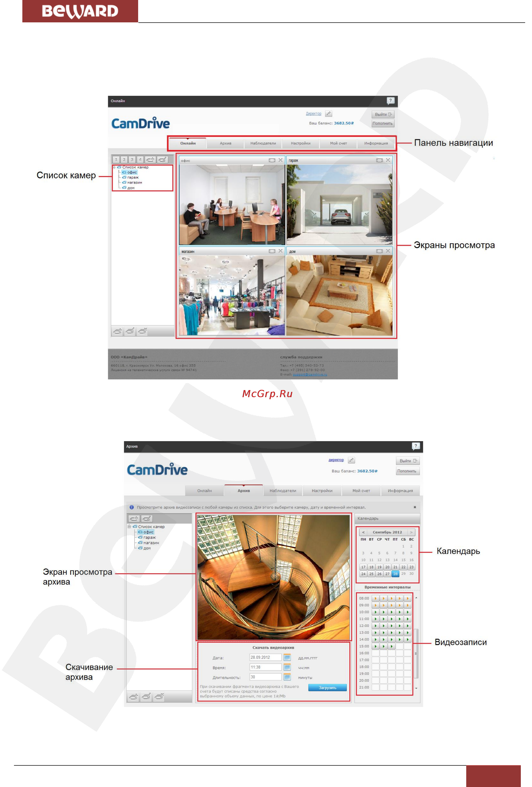532x787 pixels.
Task: Play first recording of 08:00 row
Action: [x=375, y=598]
